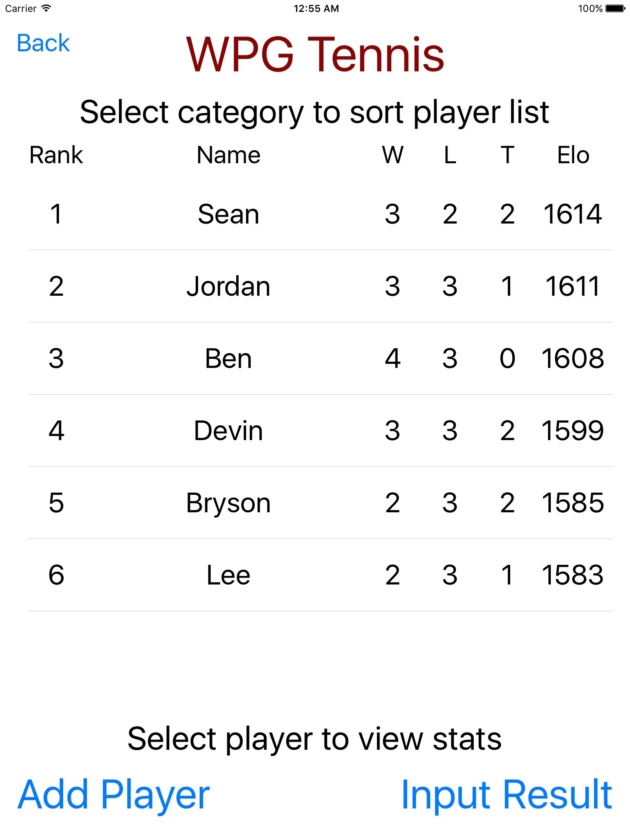630x840 pixels.
Task: Sort players by the W column
Action: [393, 155]
